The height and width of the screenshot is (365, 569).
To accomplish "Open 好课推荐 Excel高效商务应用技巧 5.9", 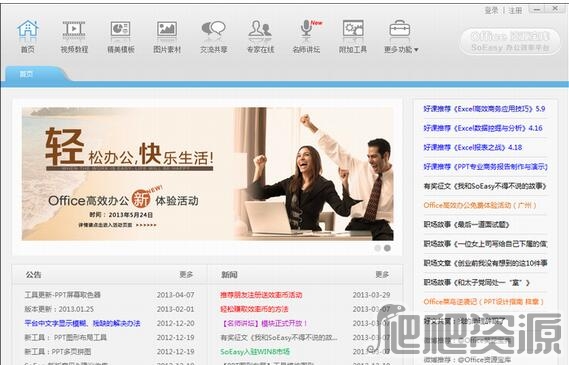I will point(484,108).
